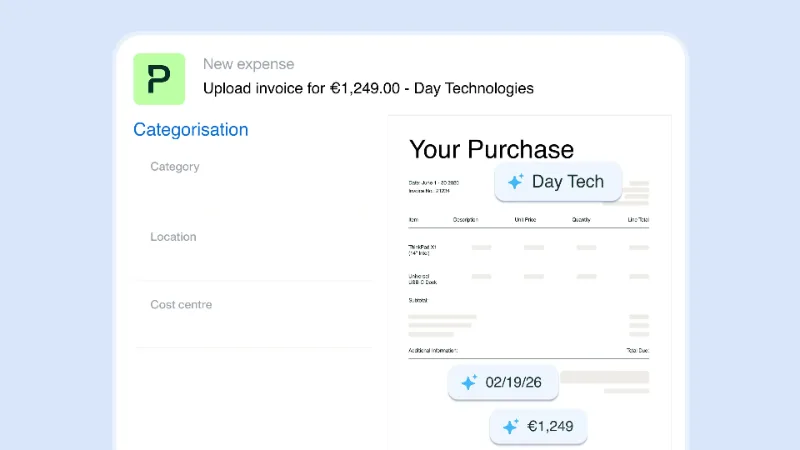This screenshot has width=800, height=450.
Task: Click the sparkle icon beside 02/19/26
Action: tap(469, 382)
